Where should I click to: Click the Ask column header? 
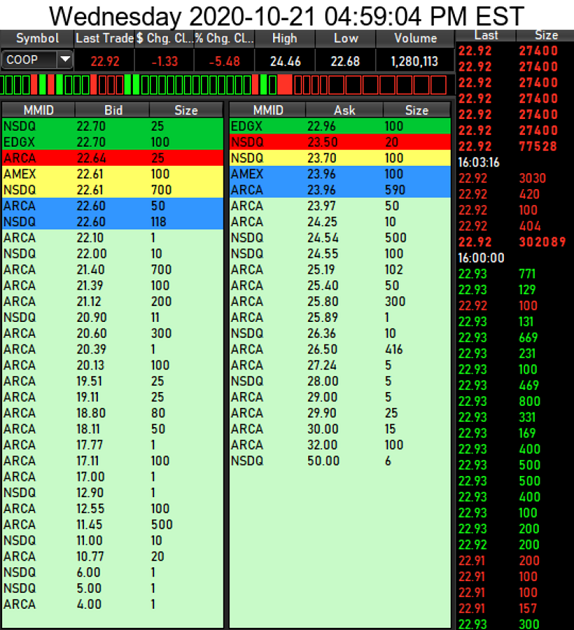click(x=345, y=110)
